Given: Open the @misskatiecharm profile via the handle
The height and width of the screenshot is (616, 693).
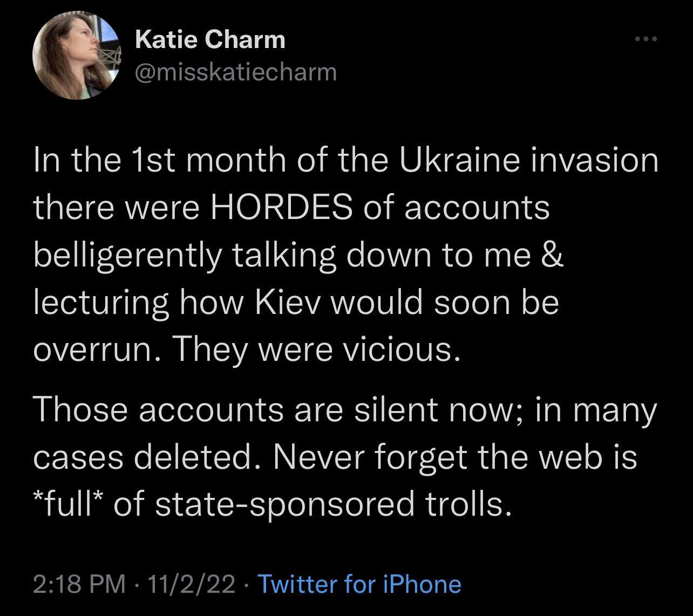Looking at the screenshot, I should 235,71.
